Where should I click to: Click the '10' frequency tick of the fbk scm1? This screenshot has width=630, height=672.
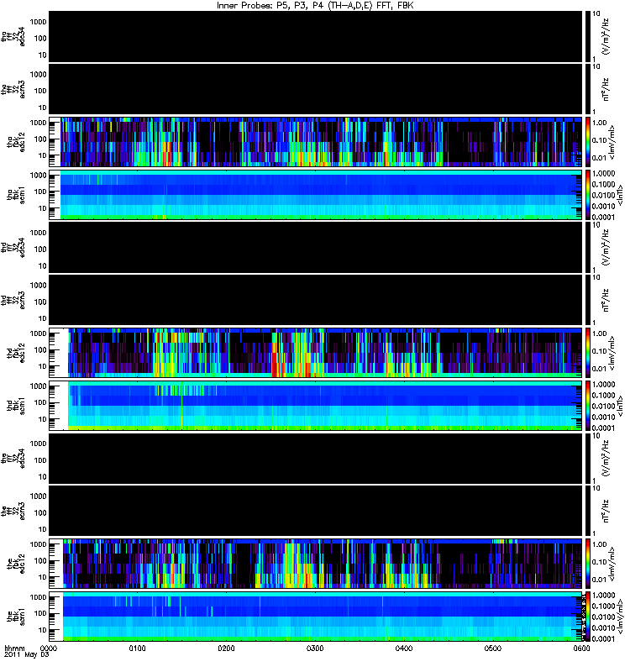[x=43, y=631]
